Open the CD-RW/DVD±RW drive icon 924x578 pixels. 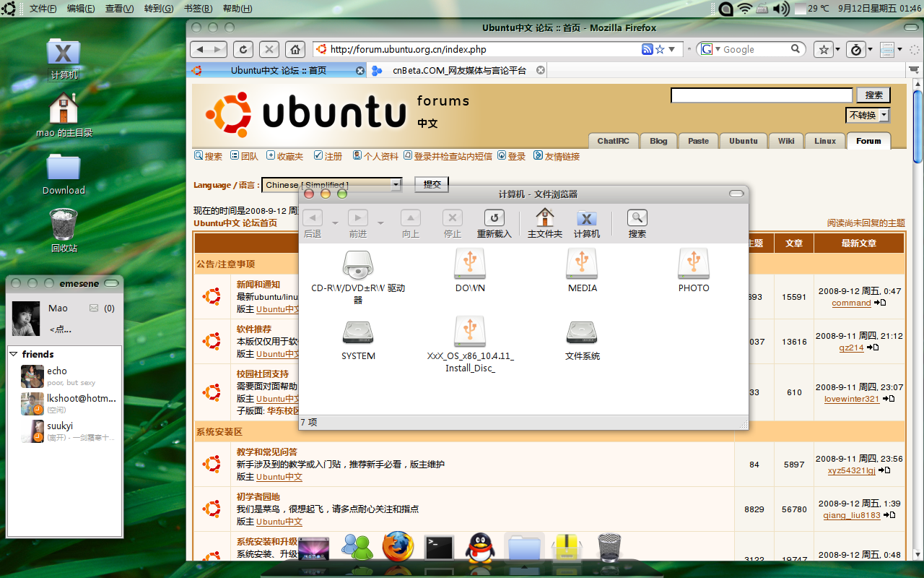pyautogui.click(x=358, y=266)
